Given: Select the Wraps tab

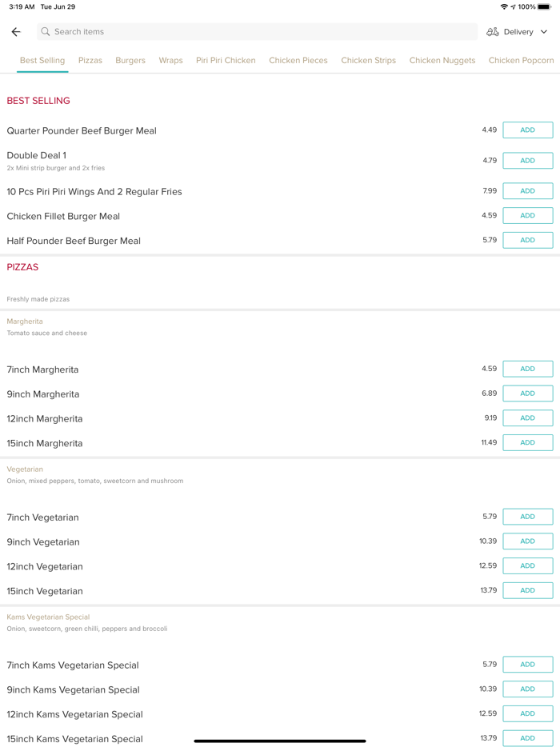Looking at the screenshot, I should pyautogui.click(x=170, y=61).
